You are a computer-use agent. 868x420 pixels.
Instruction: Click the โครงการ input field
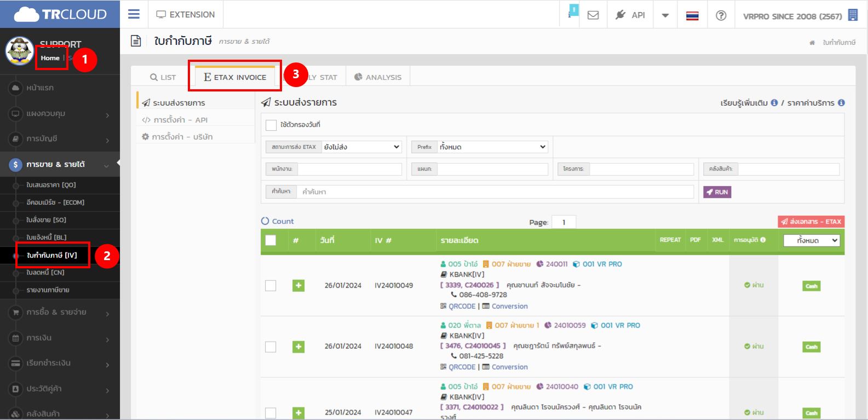pos(641,169)
